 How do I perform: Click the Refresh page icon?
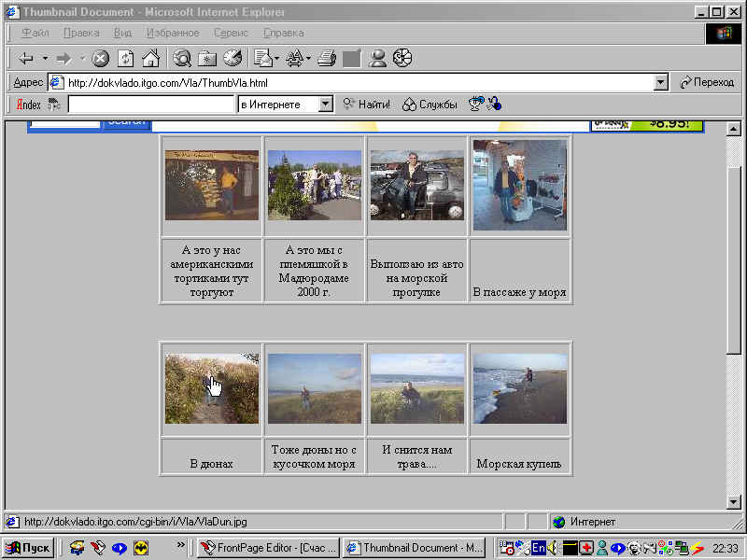click(x=125, y=58)
